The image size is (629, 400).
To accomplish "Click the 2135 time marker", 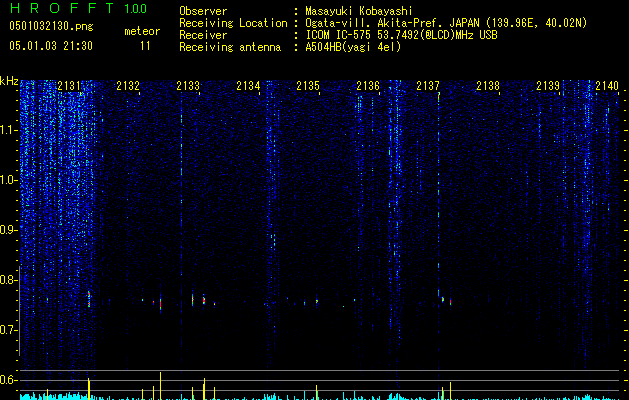I will (x=308, y=86).
